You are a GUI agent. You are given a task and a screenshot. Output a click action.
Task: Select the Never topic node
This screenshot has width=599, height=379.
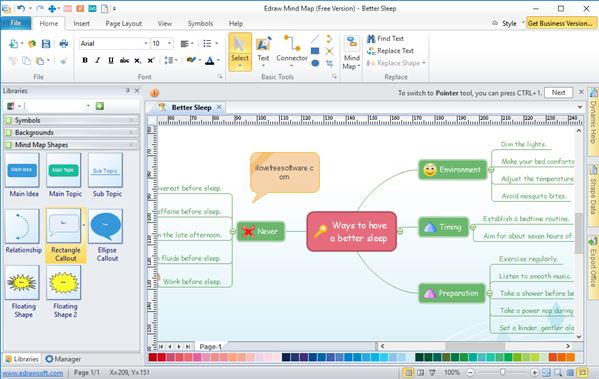261,231
